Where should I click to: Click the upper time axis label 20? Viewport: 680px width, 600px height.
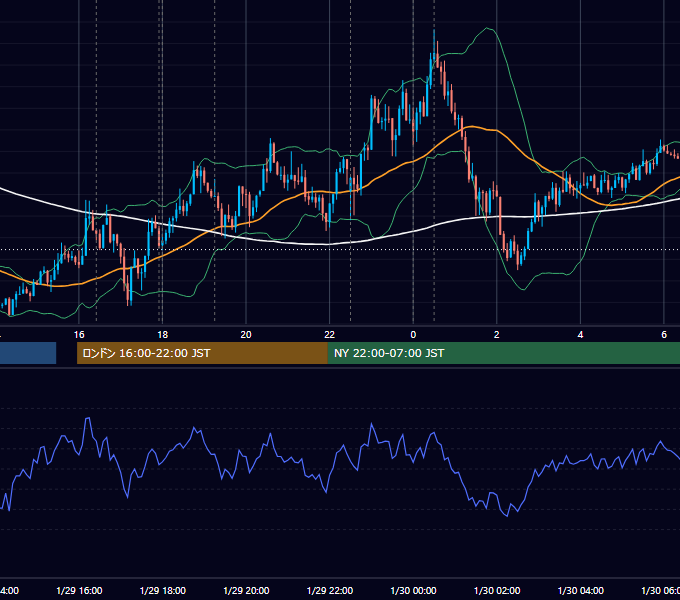(246, 334)
